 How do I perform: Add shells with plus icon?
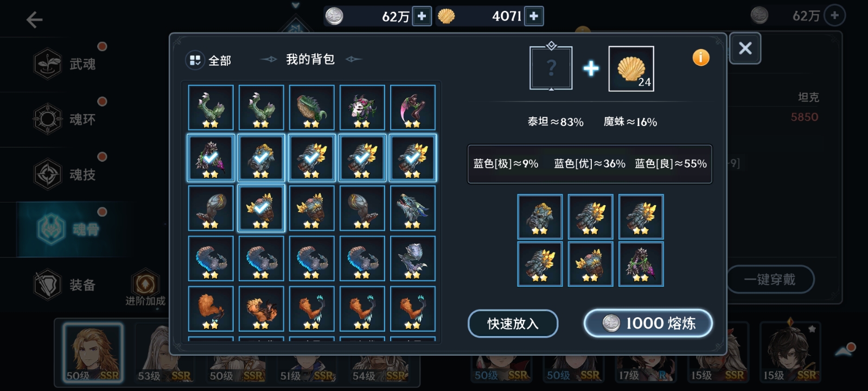(534, 16)
